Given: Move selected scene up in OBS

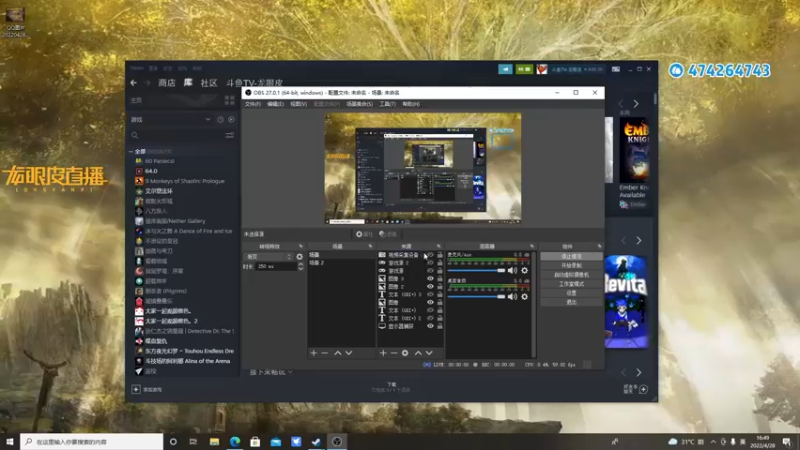Looking at the screenshot, I should tap(337, 353).
